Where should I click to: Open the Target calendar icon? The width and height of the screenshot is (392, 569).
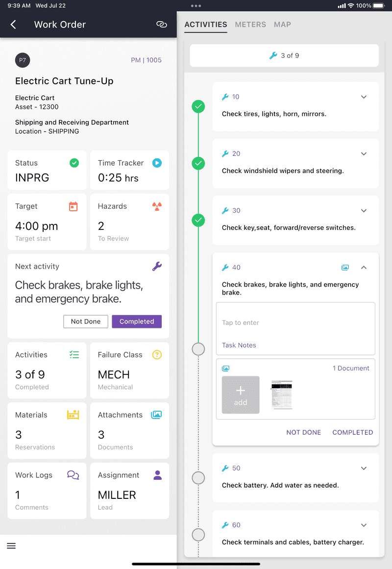(73, 206)
